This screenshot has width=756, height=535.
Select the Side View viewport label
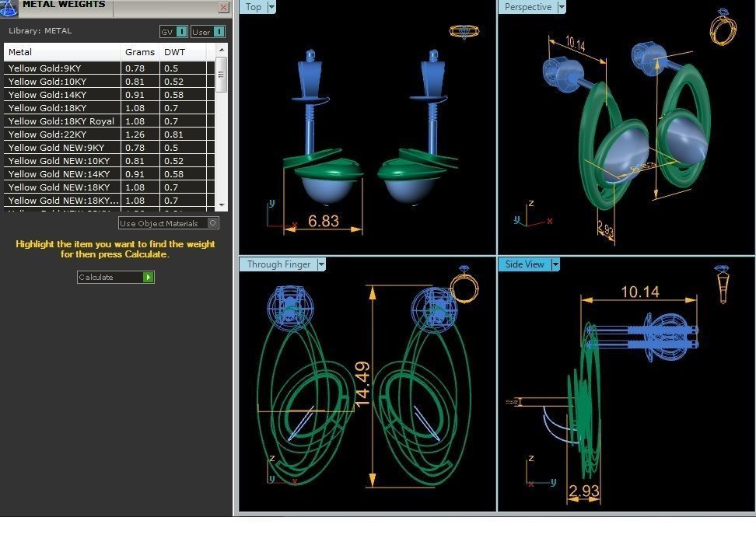click(x=524, y=264)
